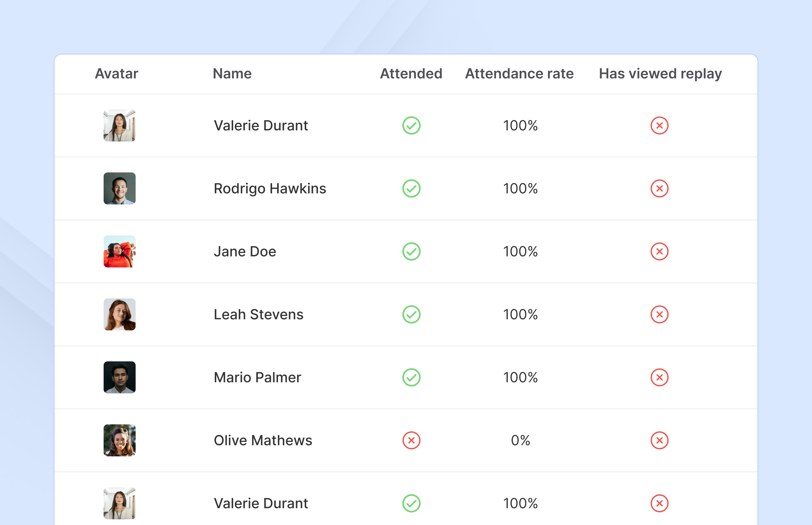Click the red not-attended icon for Olive Mathews

pyautogui.click(x=411, y=440)
